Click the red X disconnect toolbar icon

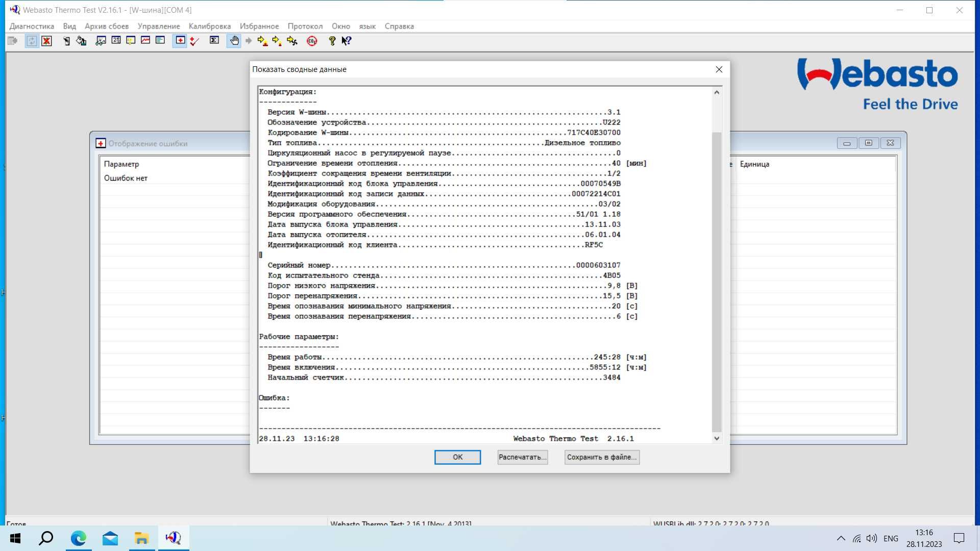coord(46,41)
